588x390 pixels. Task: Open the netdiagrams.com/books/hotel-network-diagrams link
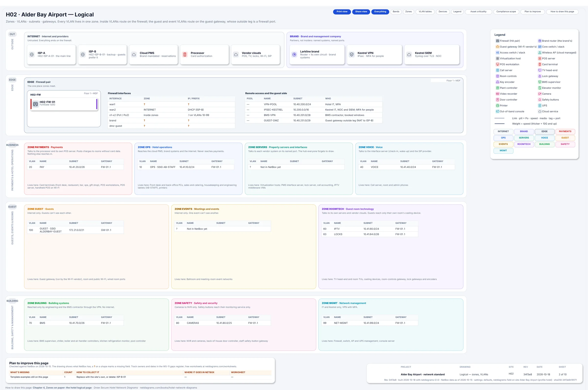click(x=169, y=388)
